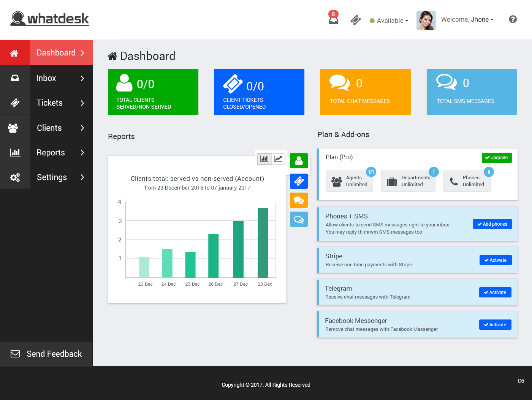The image size is (532, 400).
Task: Expand the Reports menu chevron
Action: pos(82,152)
